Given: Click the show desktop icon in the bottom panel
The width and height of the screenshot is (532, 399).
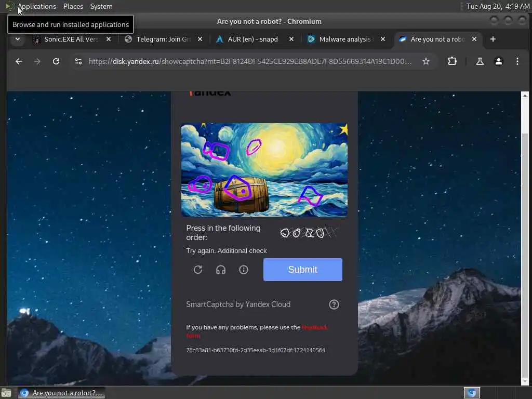Looking at the screenshot, I should coord(6,393).
